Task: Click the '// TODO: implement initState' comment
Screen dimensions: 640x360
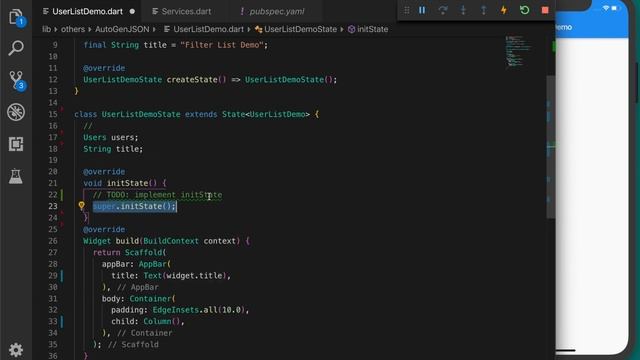Action: coord(158,195)
